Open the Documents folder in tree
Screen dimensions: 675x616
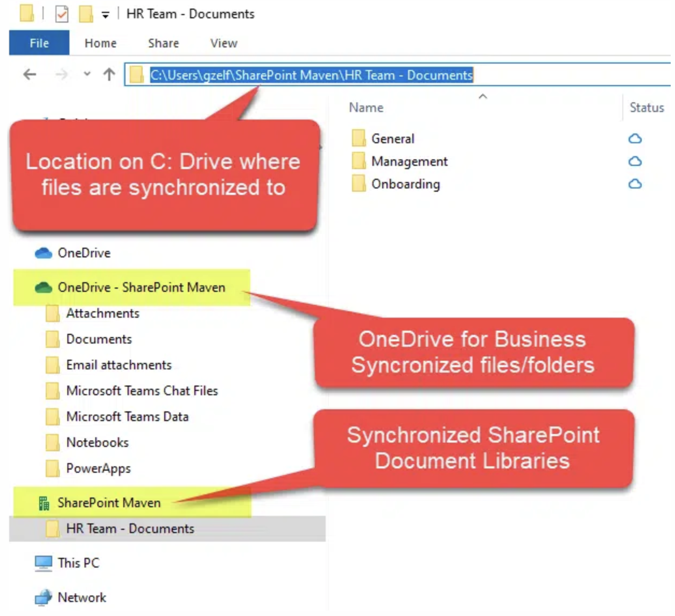99,339
